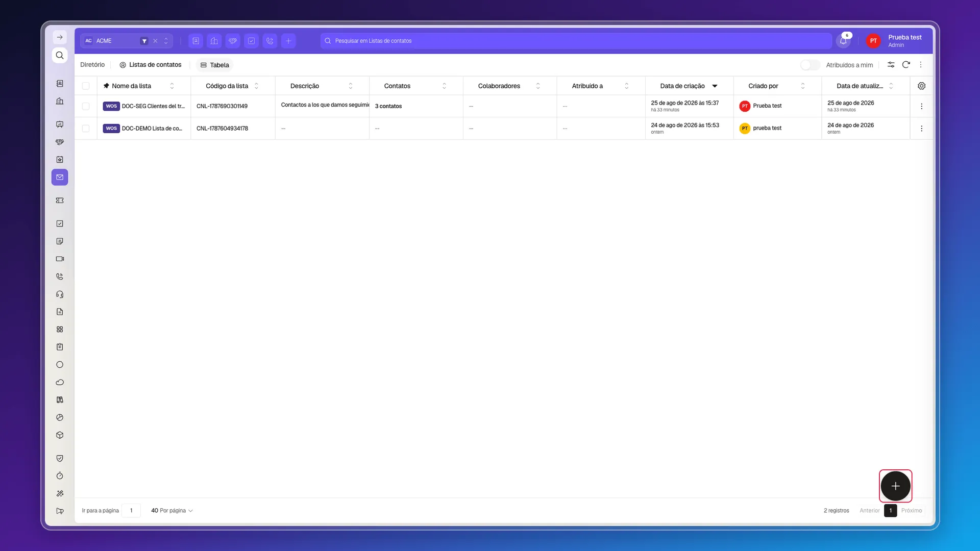The image size is (980, 551).
Task: Click the refresh icon in the toolbar
Action: tap(906, 65)
